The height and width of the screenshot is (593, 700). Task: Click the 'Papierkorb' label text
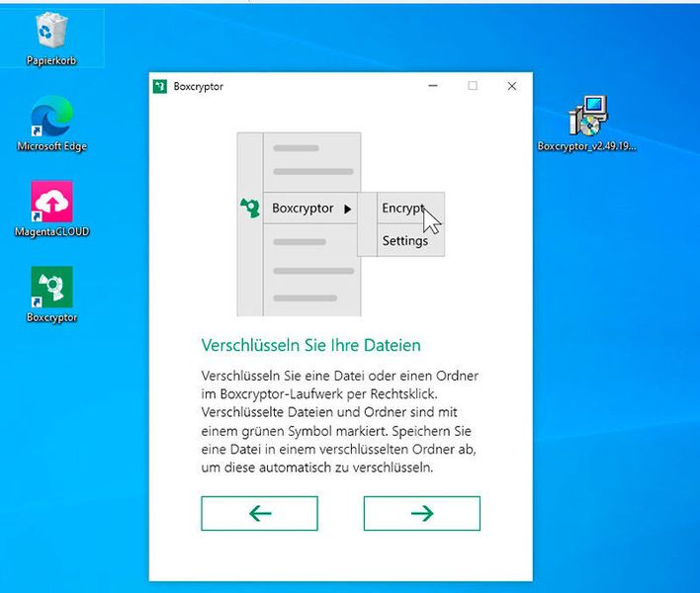51,60
